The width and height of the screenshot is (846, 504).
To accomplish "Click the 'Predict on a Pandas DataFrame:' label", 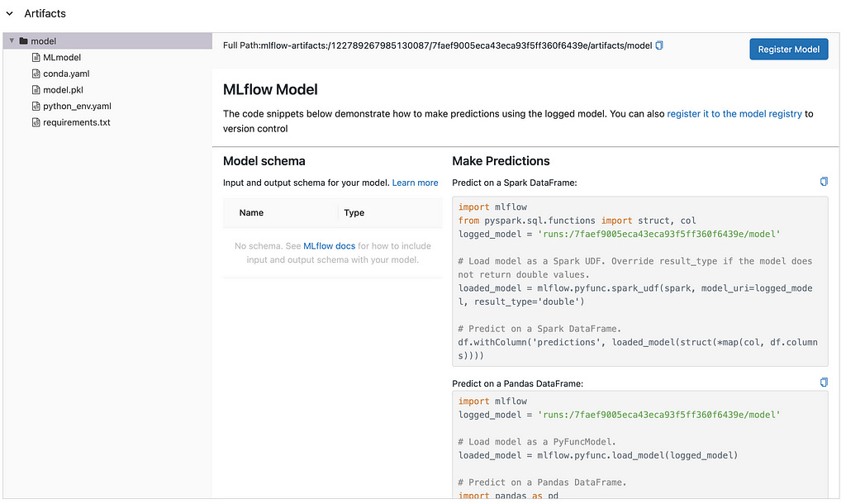I will (x=517, y=383).
